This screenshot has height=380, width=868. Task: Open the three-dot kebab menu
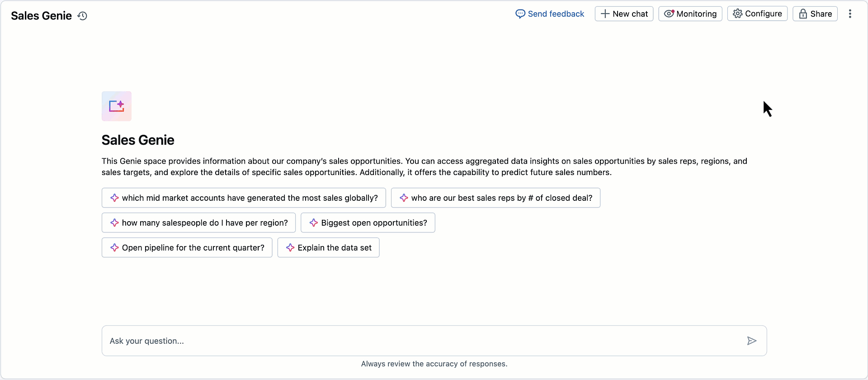[x=850, y=14]
